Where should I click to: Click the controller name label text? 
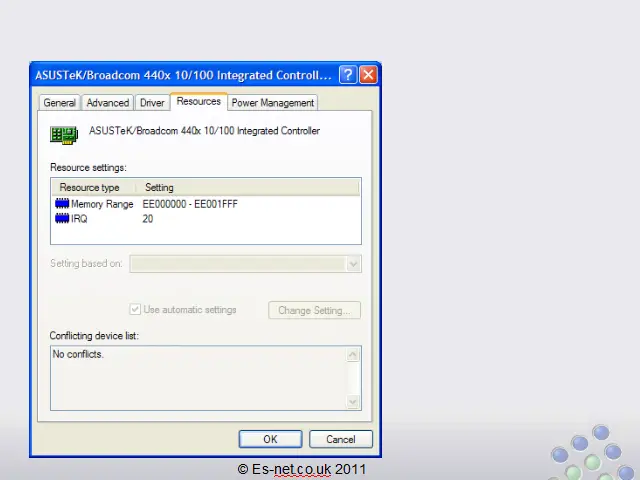(204, 131)
